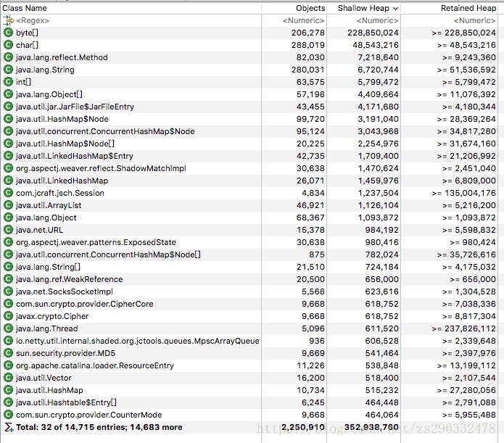
Task: Click the icon for java.lang.Object
Action: (x=8, y=218)
